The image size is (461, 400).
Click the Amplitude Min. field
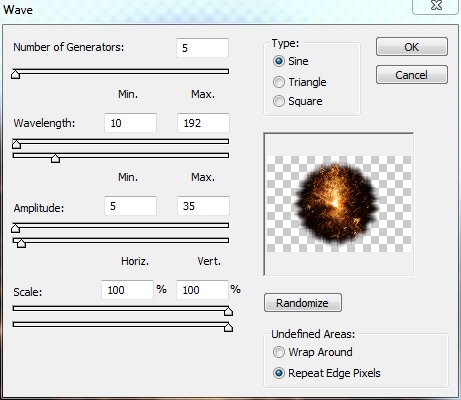click(130, 206)
